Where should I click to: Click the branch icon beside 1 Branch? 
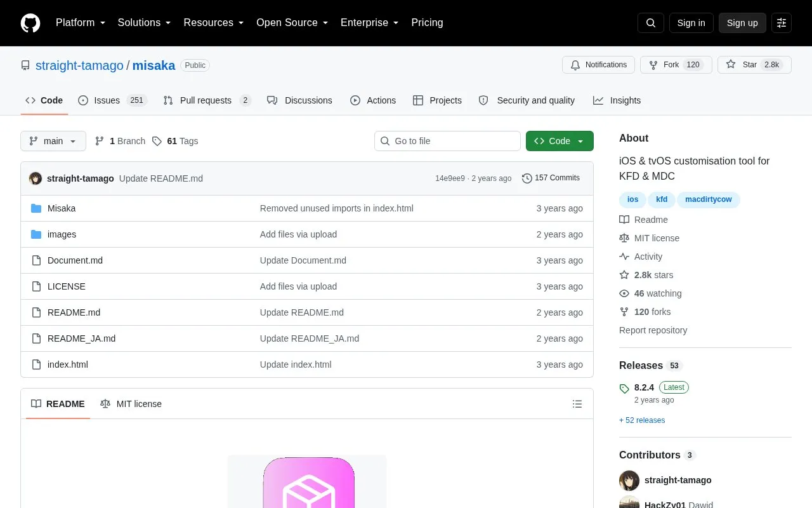tap(100, 141)
